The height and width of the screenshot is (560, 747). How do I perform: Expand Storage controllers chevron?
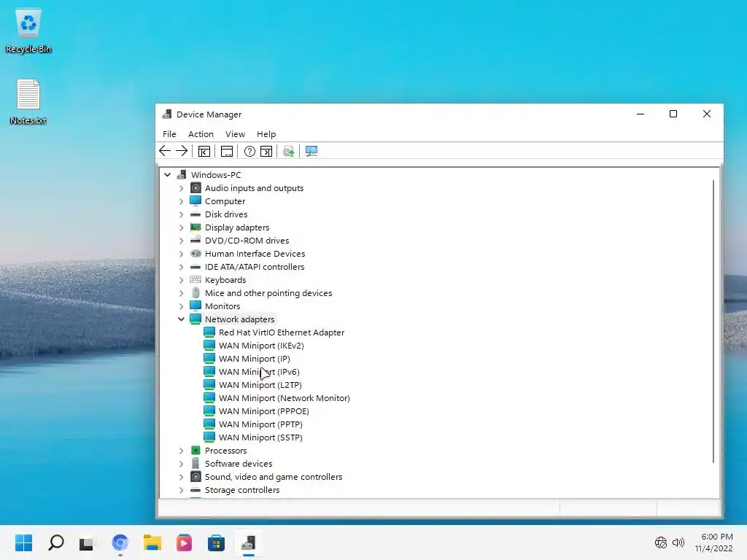(x=181, y=490)
